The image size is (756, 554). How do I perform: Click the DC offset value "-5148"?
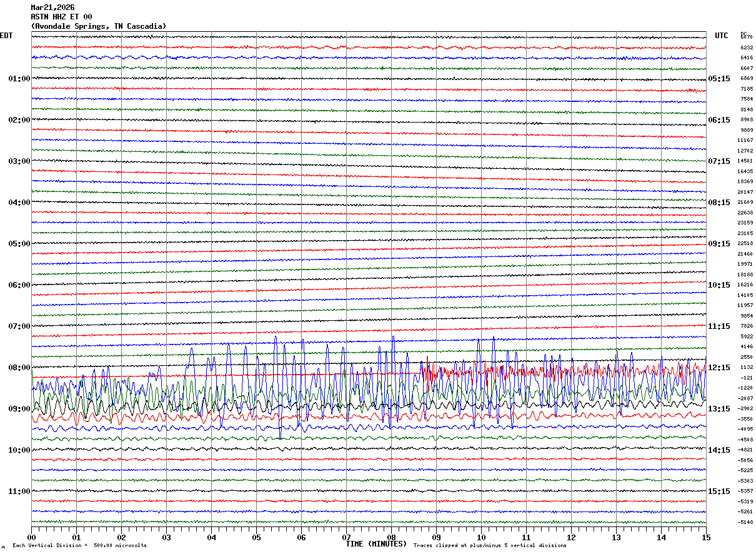(745, 522)
